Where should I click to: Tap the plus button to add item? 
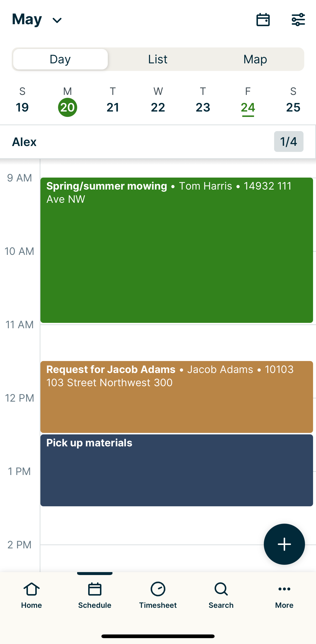[x=284, y=544]
